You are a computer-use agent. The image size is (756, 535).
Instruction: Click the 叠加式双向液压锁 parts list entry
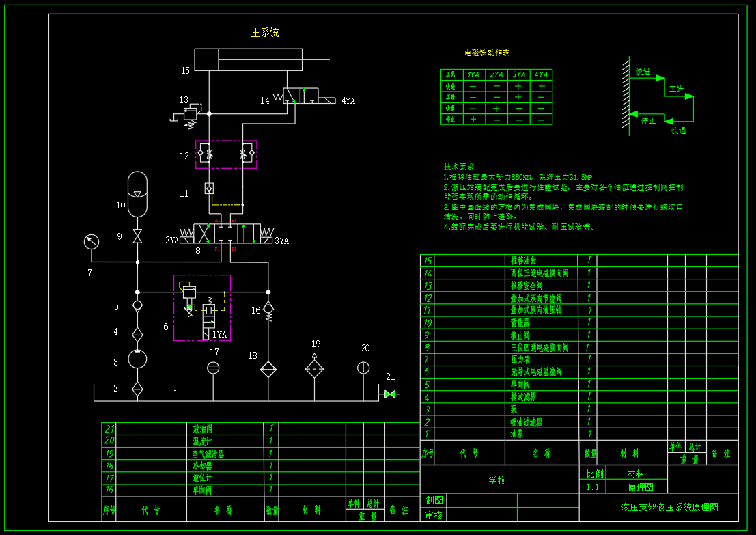(x=536, y=310)
